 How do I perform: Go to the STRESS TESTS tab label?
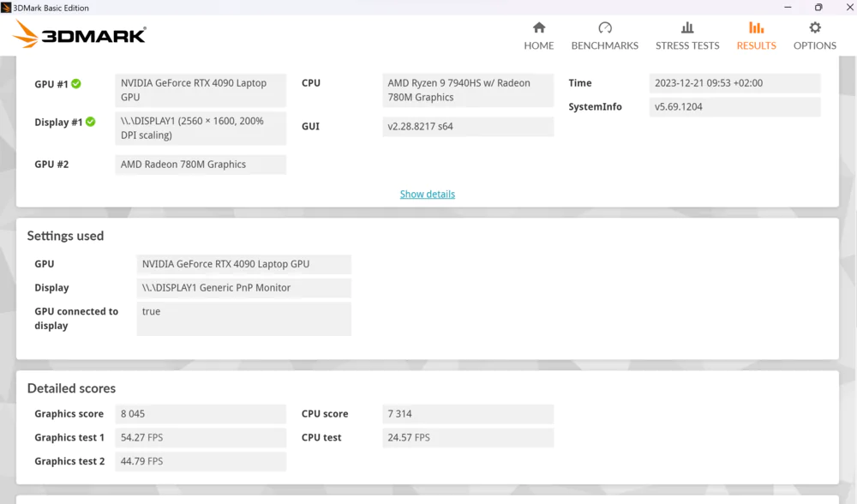click(687, 45)
